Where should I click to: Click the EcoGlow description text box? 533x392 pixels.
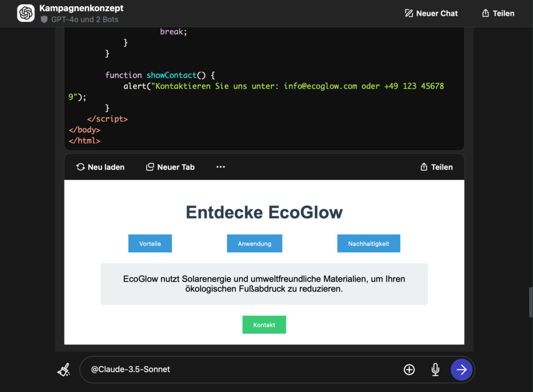[x=264, y=284]
